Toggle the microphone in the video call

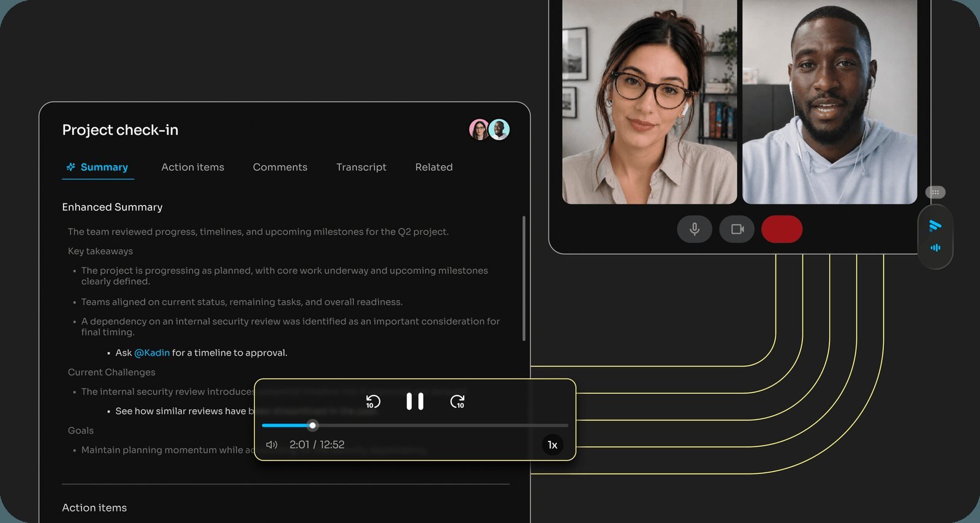(695, 229)
